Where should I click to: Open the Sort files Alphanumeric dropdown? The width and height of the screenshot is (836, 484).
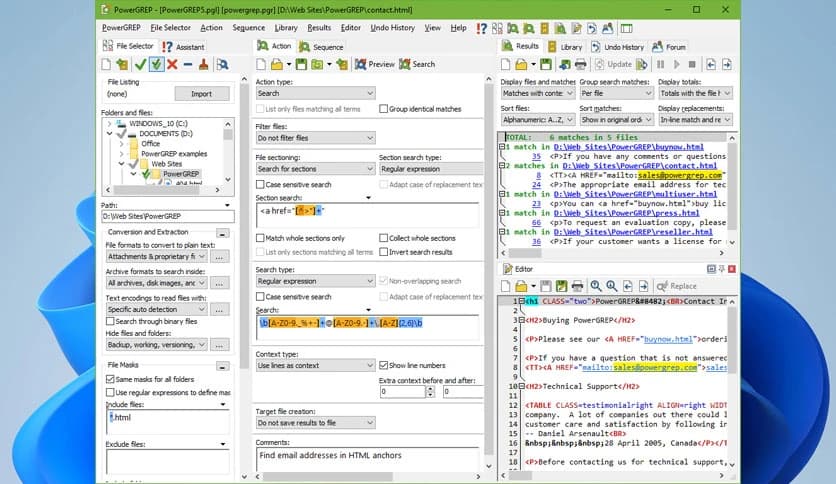537,120
